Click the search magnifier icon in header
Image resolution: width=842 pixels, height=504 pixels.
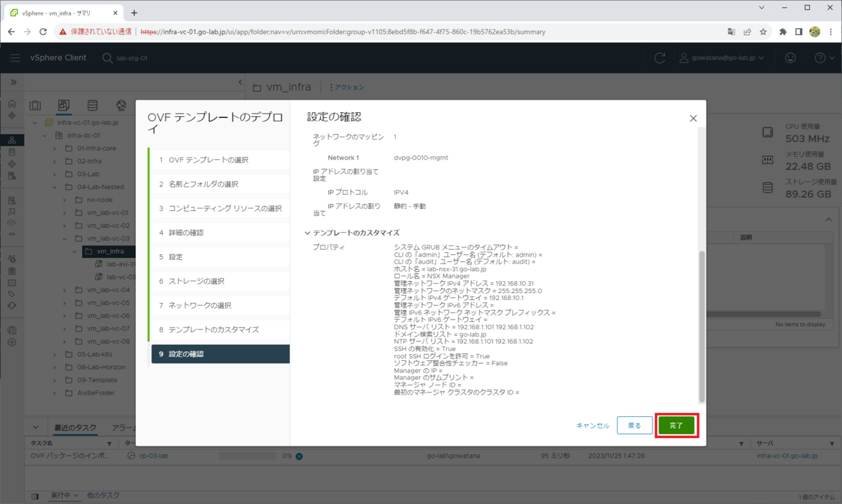tap(107, 58)
